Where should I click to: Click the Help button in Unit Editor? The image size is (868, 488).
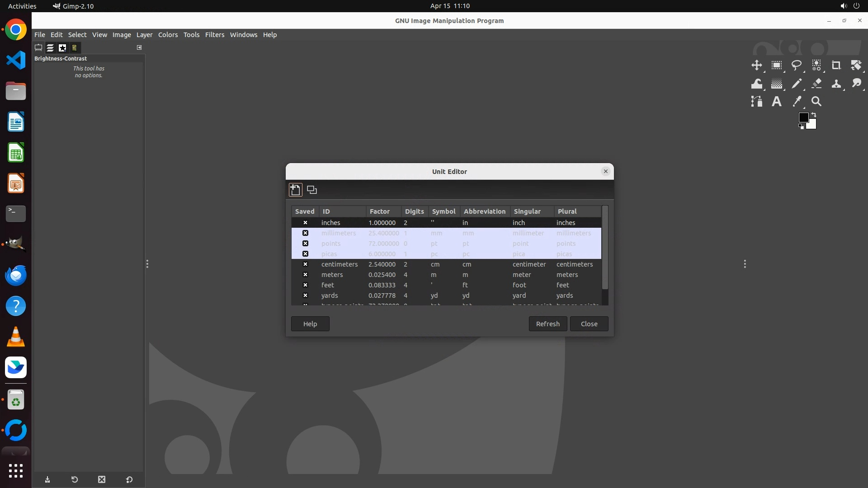310,324
